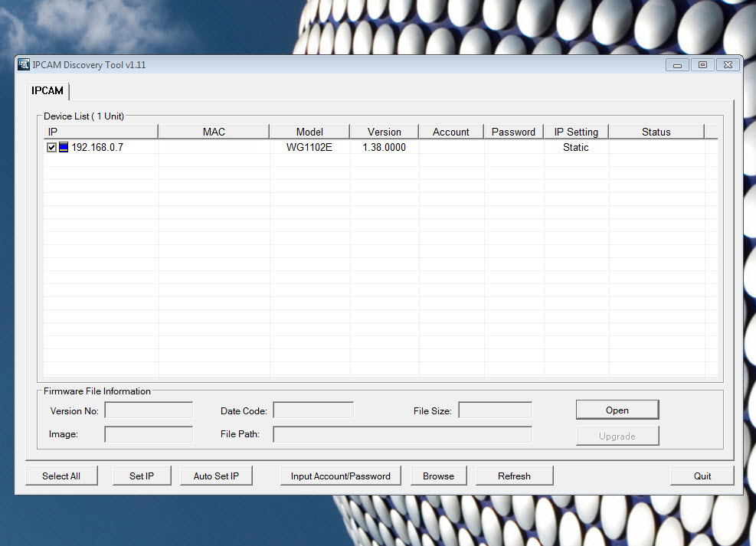This screenshot has width=756, height=546.
Task: Click the Account column header
Action: tap(451, 132)
